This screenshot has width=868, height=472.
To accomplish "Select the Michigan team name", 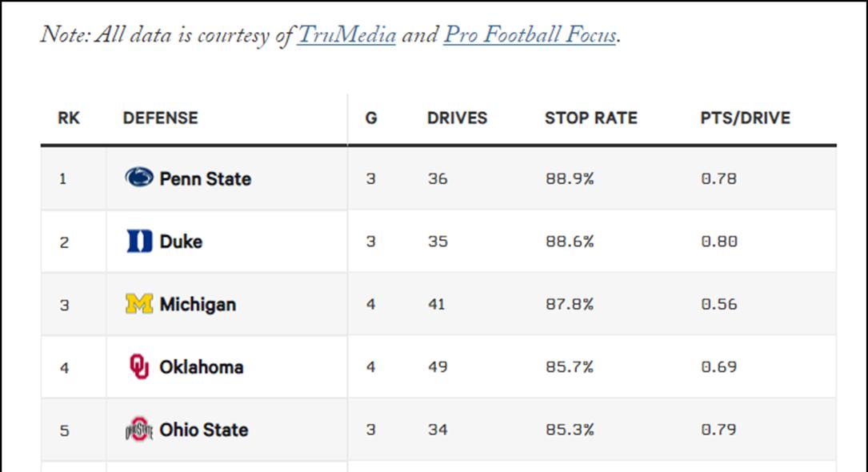I will 198,304.
